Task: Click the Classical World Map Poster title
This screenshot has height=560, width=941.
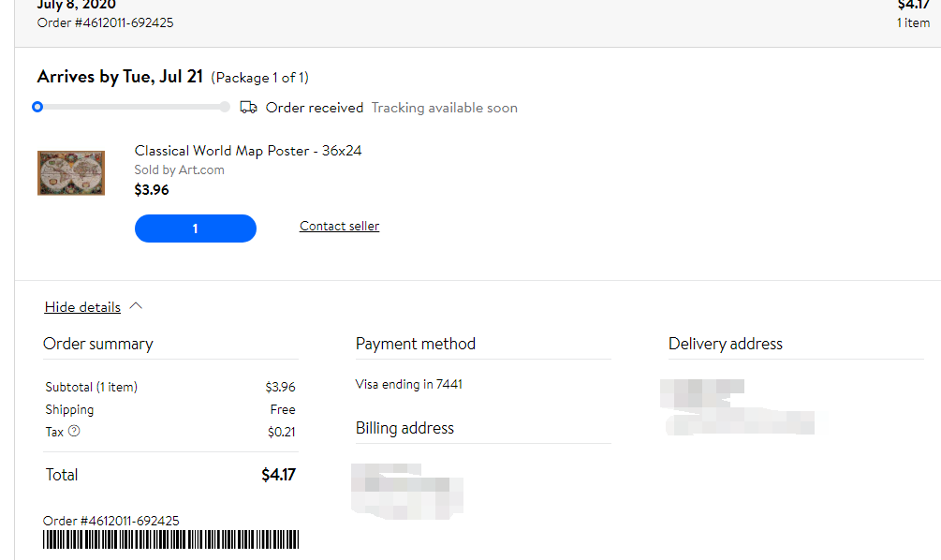Action: (x=247, y=151)
